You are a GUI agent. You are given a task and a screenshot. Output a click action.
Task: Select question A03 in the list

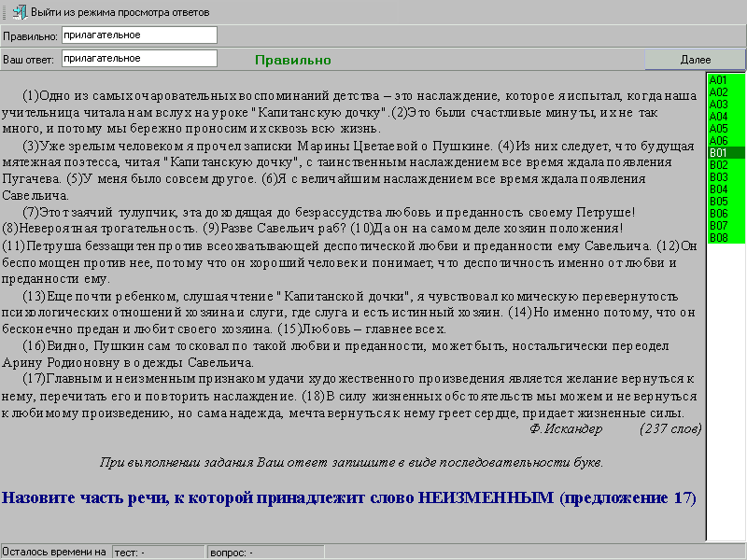tap(726, 105)
